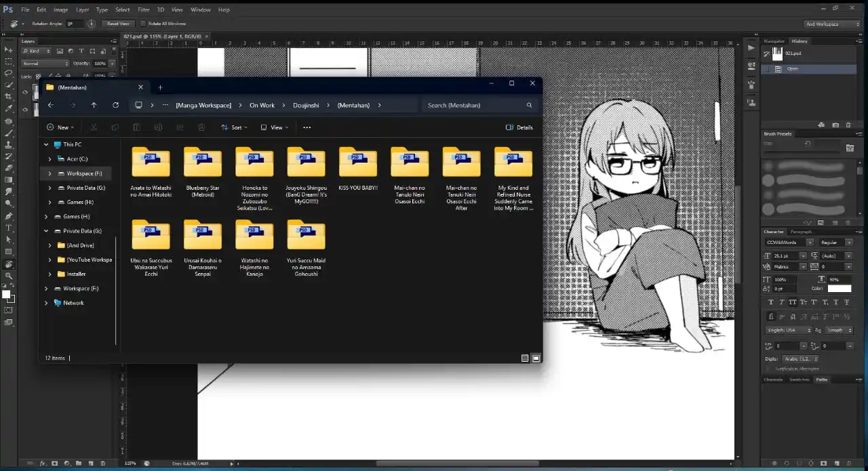The image size is (868, 471).
Task: Click Faux Bold in Character panel
Action: coord(771,302)
